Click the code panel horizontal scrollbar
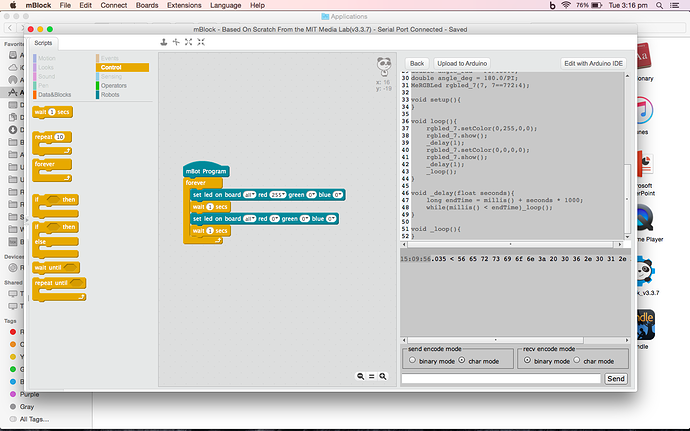The width and height of the screenshot is (690, 431). [511, 244]
